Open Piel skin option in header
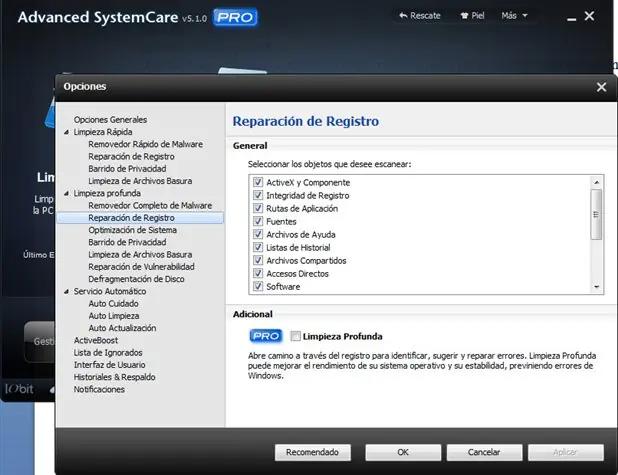 click(x=472, y=16)
